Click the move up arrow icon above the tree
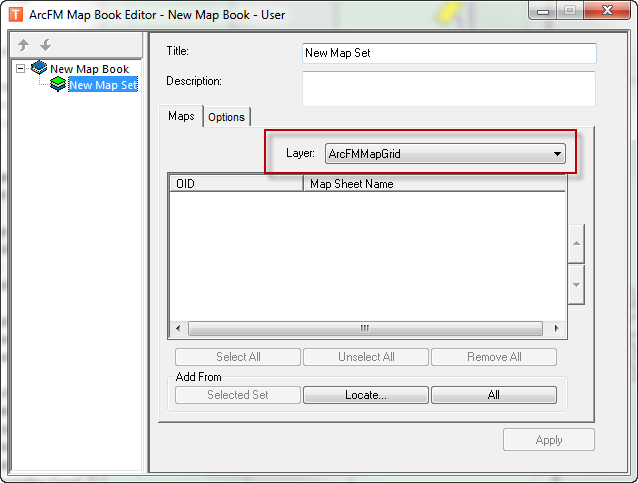This screenshot has height=483, width=638. click(x=24, y=45)
